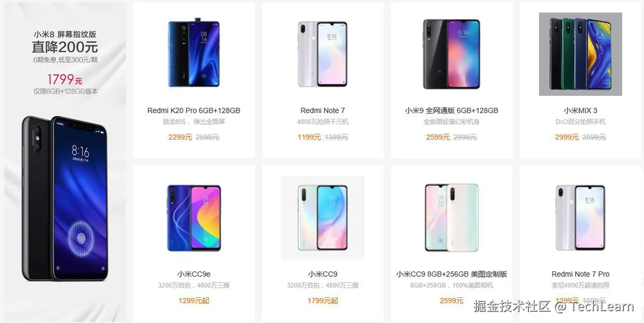The height and width of the screenshot is (323, 644).
Task: Select the 小米9 全网通版 phone image
Action: (x=451, y=54)
